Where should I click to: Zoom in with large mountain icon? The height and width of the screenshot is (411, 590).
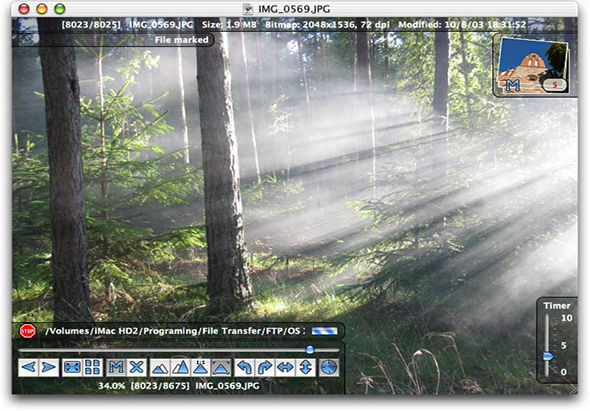[180, 367]
